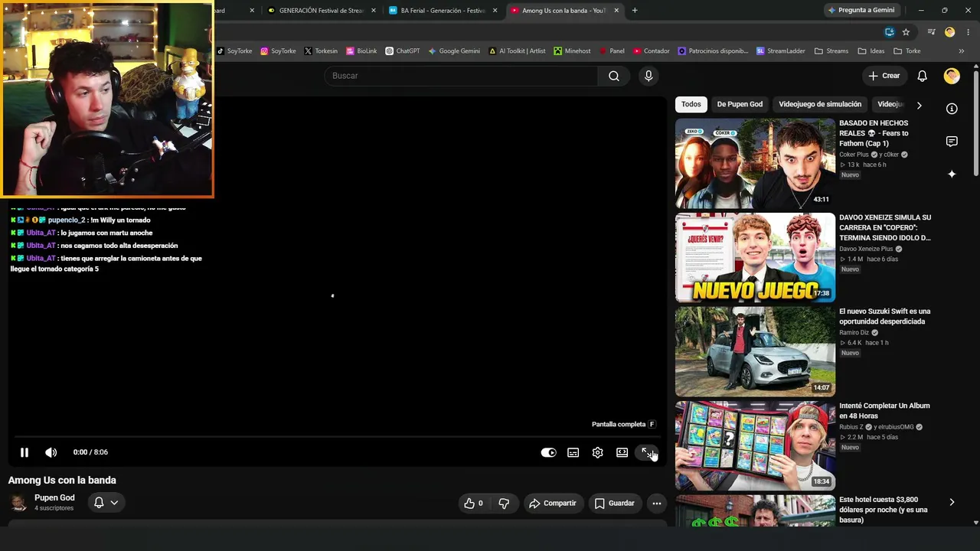
Task: Open the ChatGPT bookmark
Action: click(403, 51)
